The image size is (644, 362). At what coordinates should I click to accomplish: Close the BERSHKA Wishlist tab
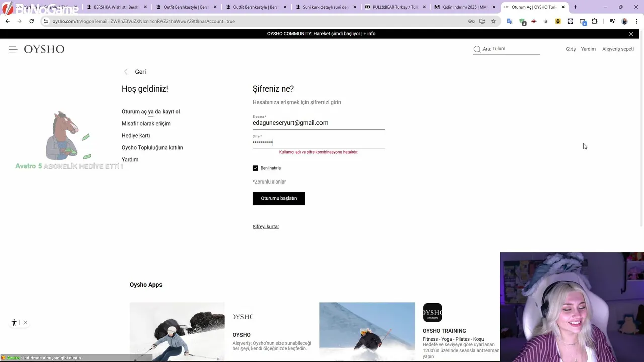pyautogui.click(x=145, y=7)
